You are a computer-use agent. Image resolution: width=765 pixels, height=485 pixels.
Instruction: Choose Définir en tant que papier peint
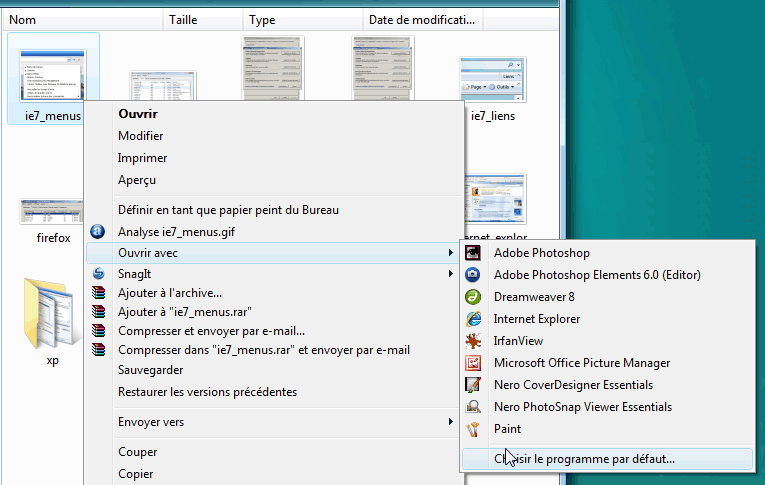[228, 210]
